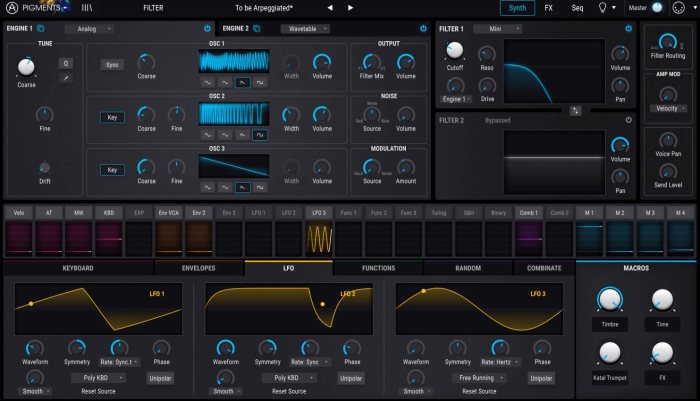Click the Katal Trumpet macro name field
Screen dimensions: 700x401
[609, 378]
